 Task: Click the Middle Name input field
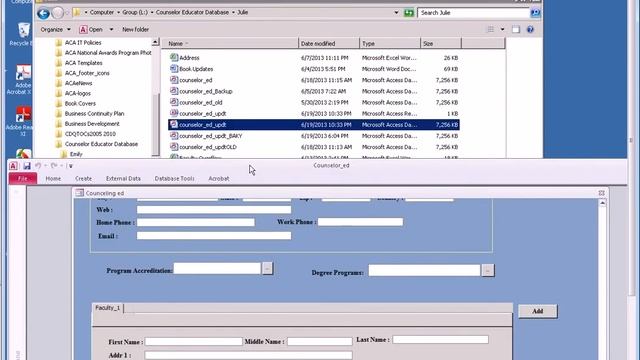pyautogui.click(x=320, y=341)
